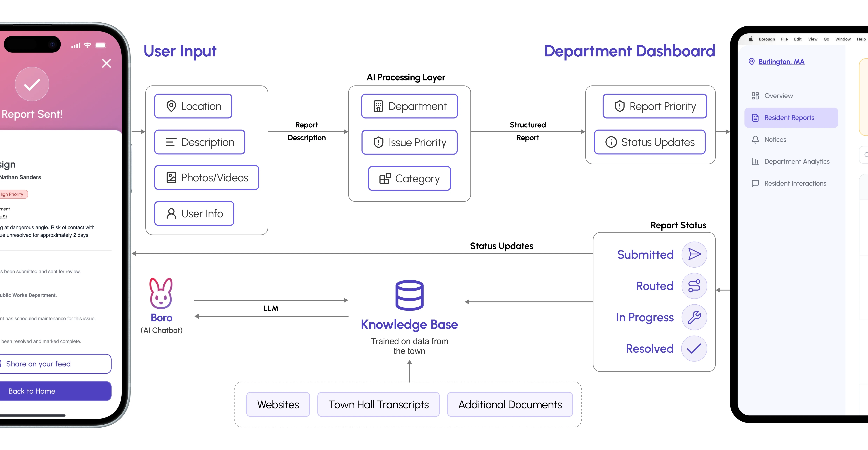Open the Burlington, MA location link
Screen dimensions: 868x450
click(x=781, y=62)
